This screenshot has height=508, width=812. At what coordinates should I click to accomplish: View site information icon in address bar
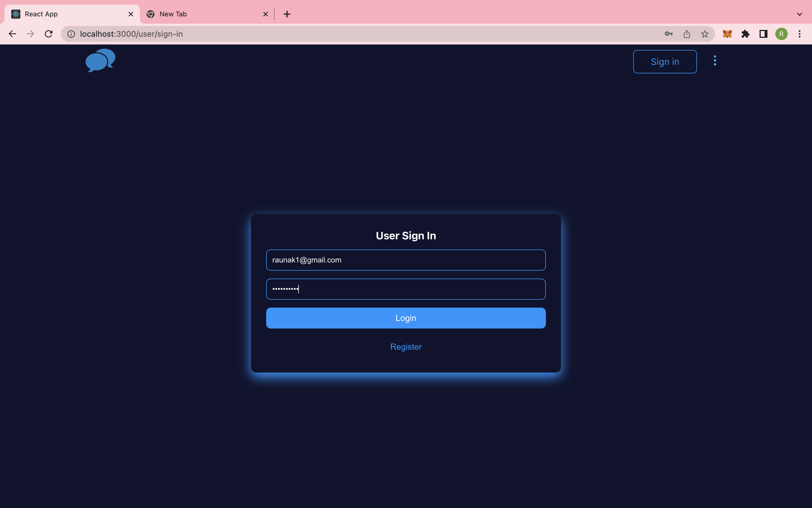pos(71,34)
